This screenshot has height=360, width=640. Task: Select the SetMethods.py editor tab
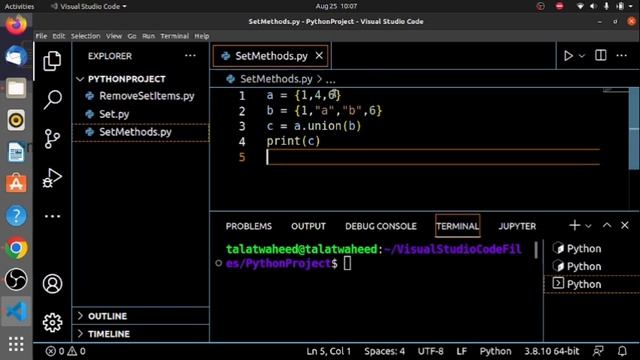pyautogui.click(x=270, y=56)
